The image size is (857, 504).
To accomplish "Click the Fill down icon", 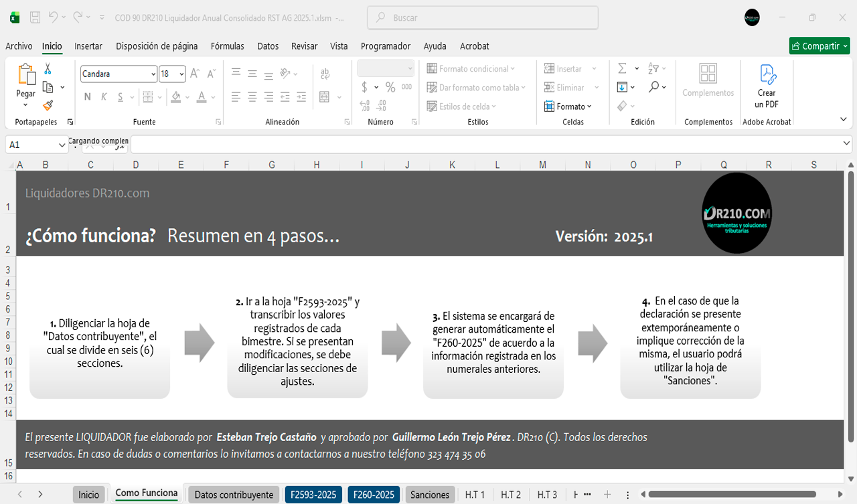I will pos(622,87).
